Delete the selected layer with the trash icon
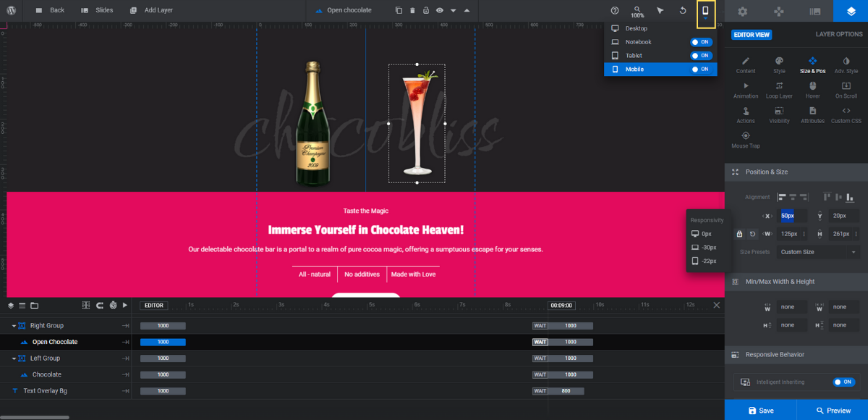Screen dimensions: 868x420 [x=412, y=10]
